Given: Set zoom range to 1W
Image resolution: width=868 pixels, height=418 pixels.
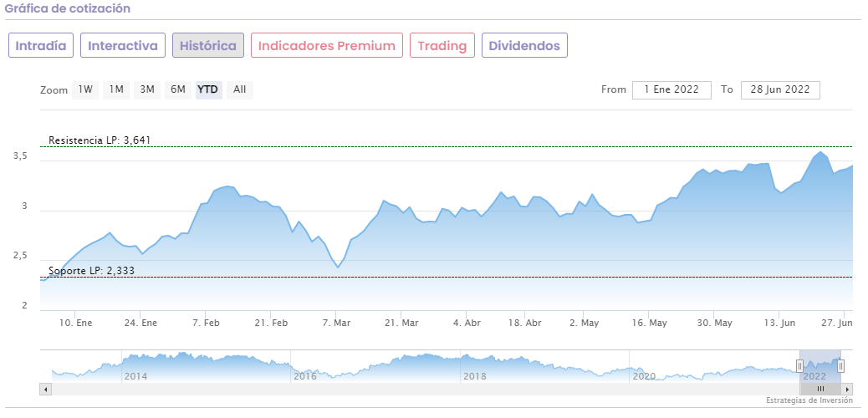Looking at the screenshot, I should pos(85,89).
